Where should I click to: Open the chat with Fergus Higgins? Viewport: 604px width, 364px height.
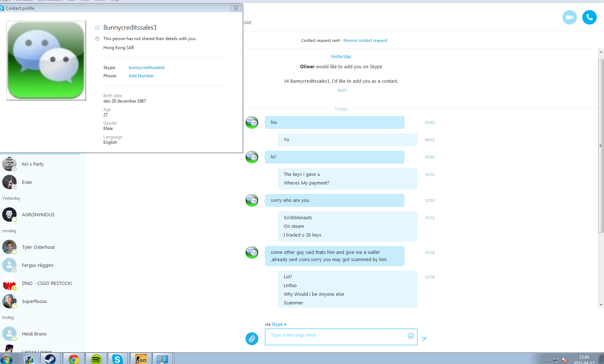(x=42, y=265)
